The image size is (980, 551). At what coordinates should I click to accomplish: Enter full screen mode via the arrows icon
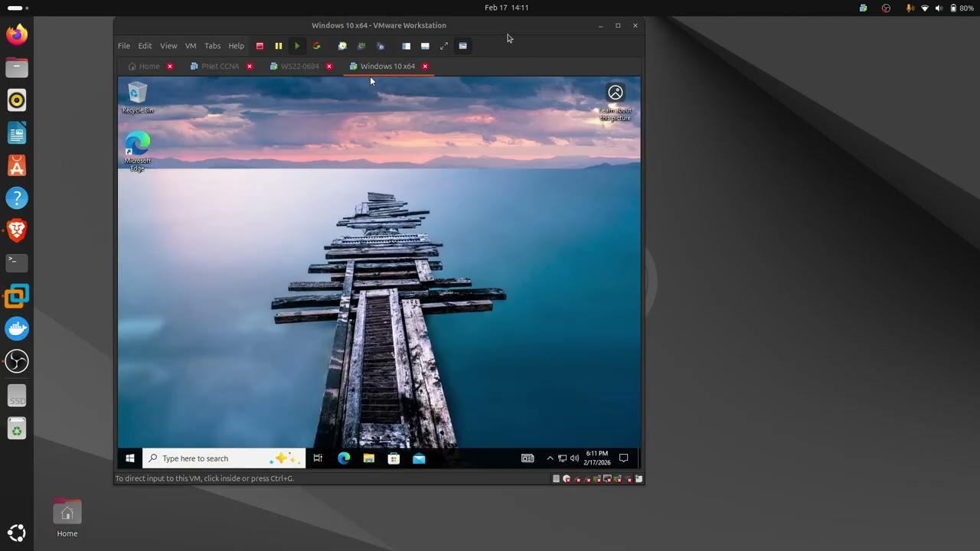[444, 46]
